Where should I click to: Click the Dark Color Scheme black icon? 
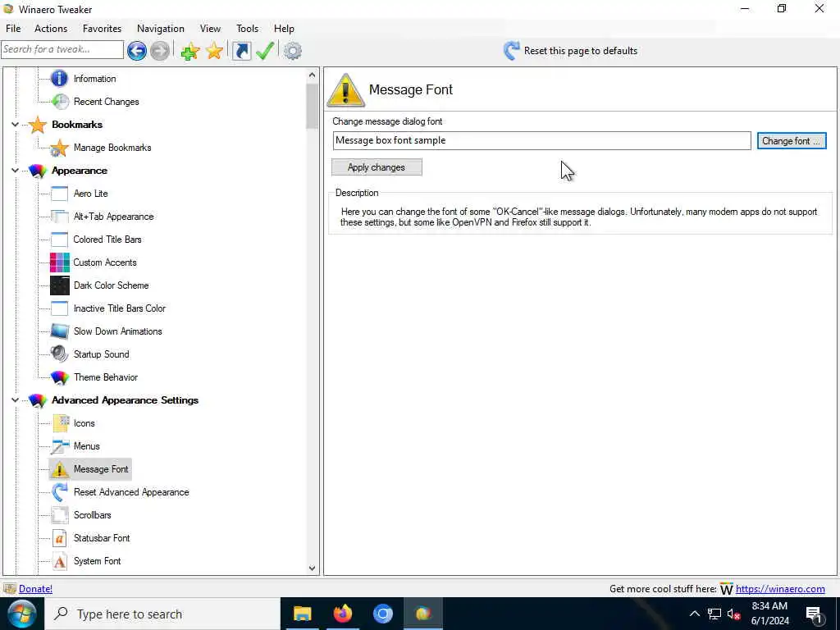click(x=59, y=285)
